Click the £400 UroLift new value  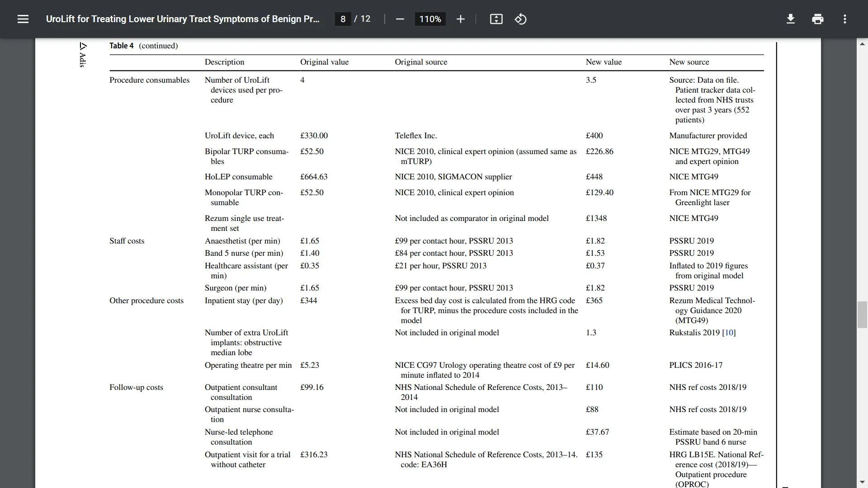594,136
